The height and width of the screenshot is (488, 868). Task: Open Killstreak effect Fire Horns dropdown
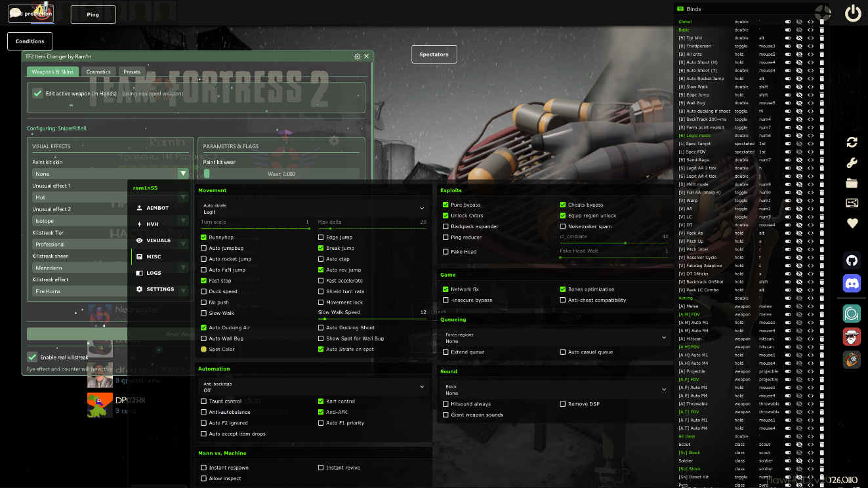click(x=111, y=291)
